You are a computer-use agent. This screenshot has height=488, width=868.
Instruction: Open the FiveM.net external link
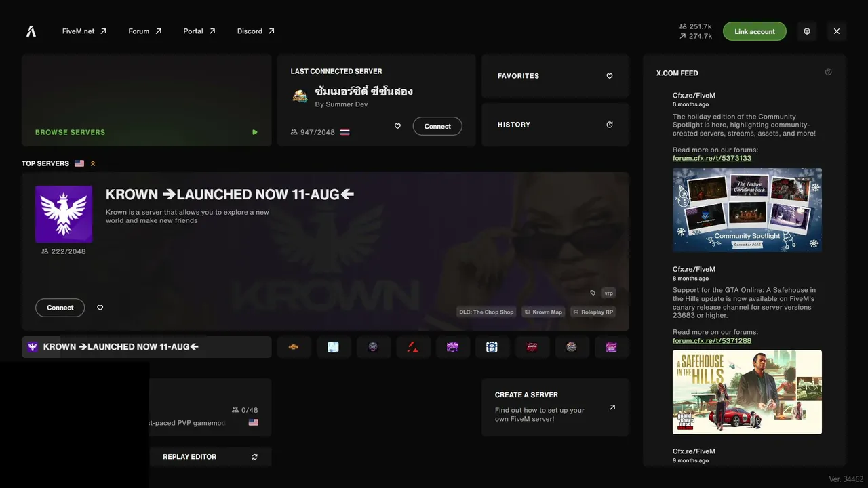(x=84, y=31)
